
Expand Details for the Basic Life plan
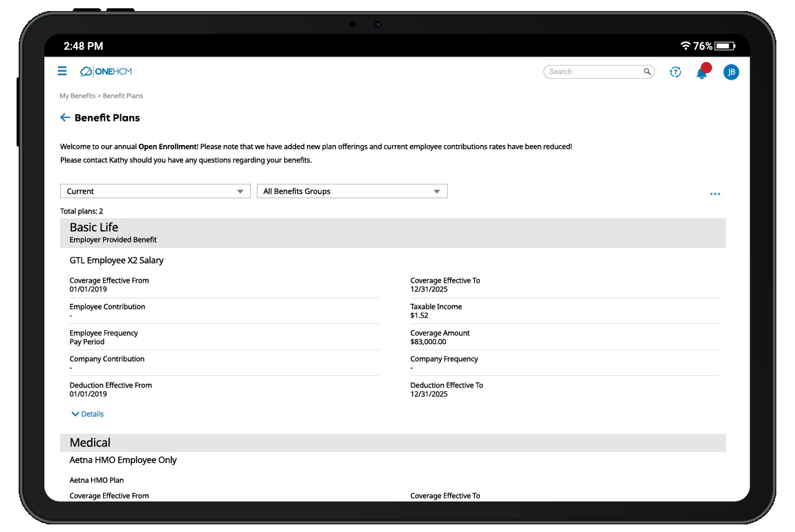pyautogui.click(x=88, y=415)
